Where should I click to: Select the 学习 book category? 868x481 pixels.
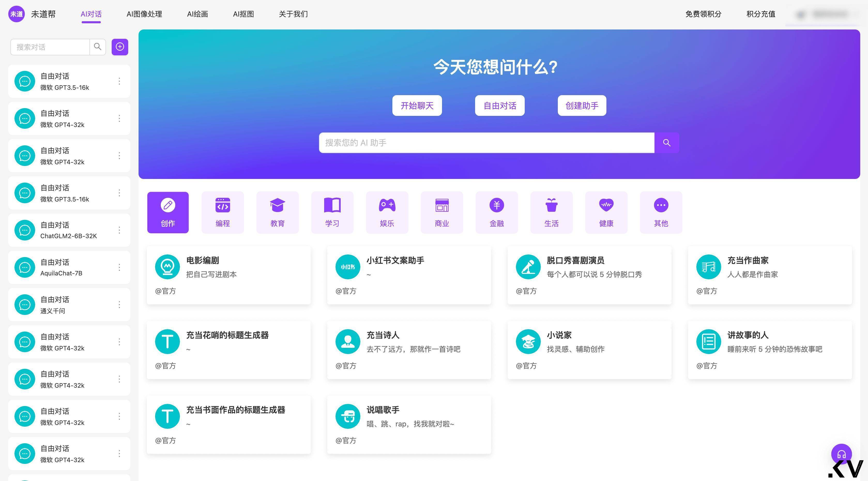click(x=332, y=212)
